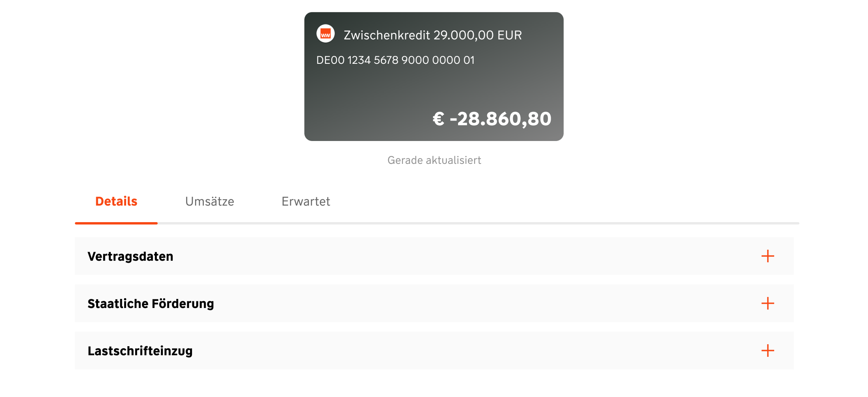Viewport: 868px width, 397px height.
Task: Click the 29.000,00 credit amount in card title
Action: coord(464,35)
